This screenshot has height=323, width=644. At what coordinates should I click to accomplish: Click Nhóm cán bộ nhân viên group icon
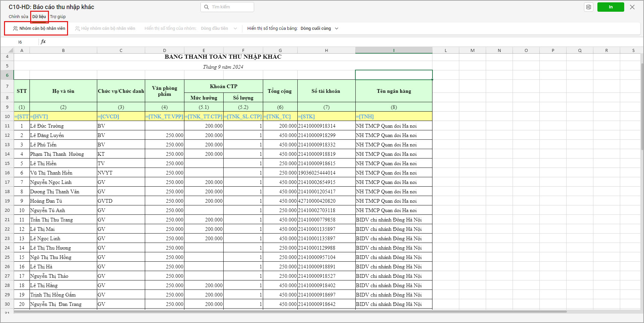[x=15, y=28]
